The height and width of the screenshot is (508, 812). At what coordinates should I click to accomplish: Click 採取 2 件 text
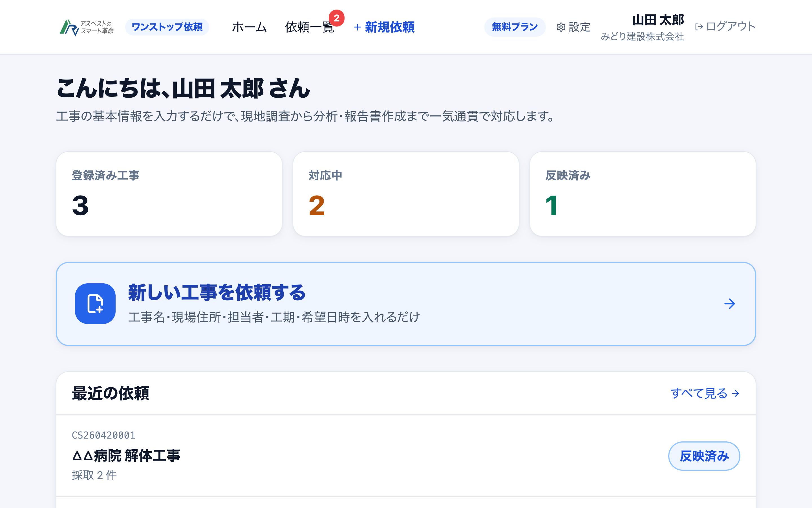94,475
